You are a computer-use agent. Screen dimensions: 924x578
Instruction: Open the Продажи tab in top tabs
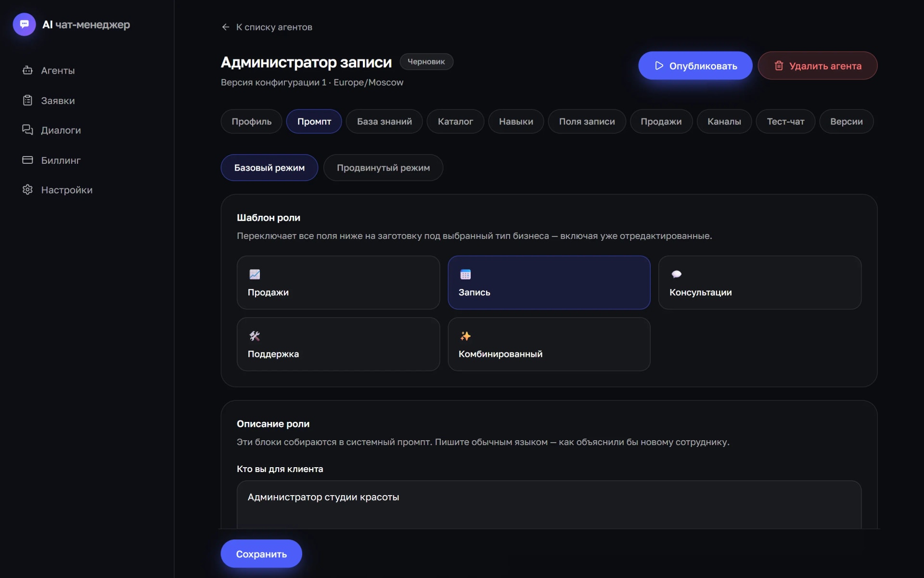[661, 121]
